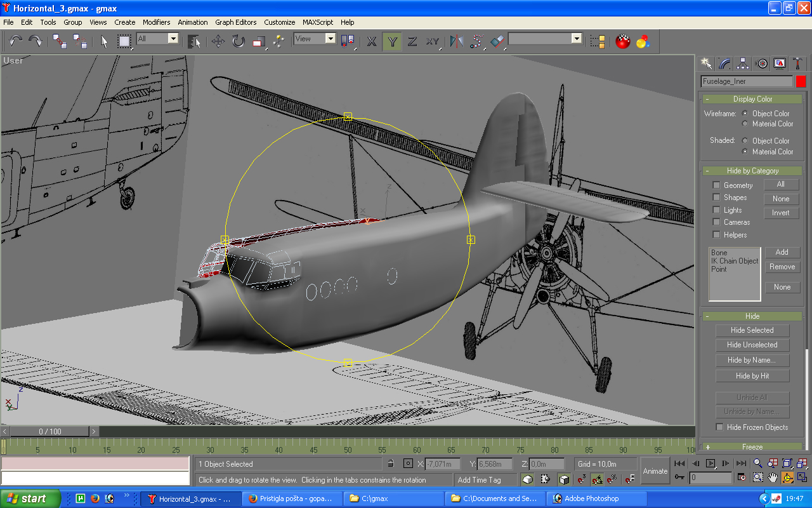This screenshot has height=508, width=812.
Task: Click the Array tool icon
Action: pos(477,41)
